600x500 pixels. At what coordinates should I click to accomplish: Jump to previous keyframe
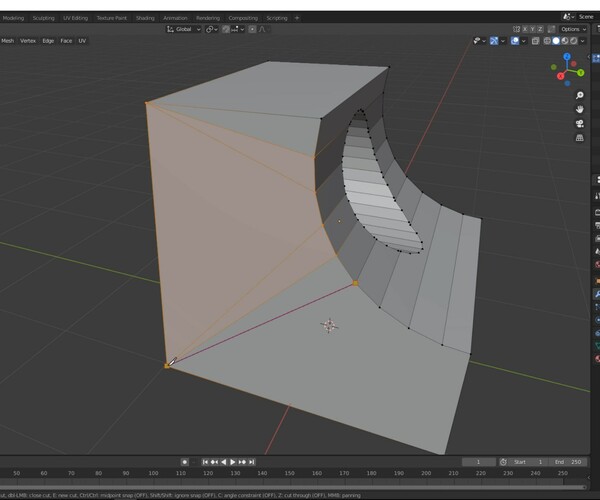[x=214, y=462]
